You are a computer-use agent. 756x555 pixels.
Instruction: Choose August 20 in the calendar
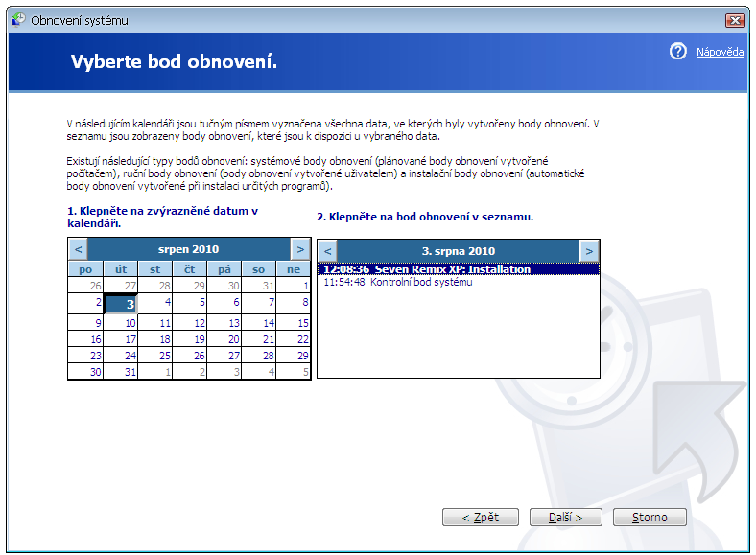(x=224, y=338)
